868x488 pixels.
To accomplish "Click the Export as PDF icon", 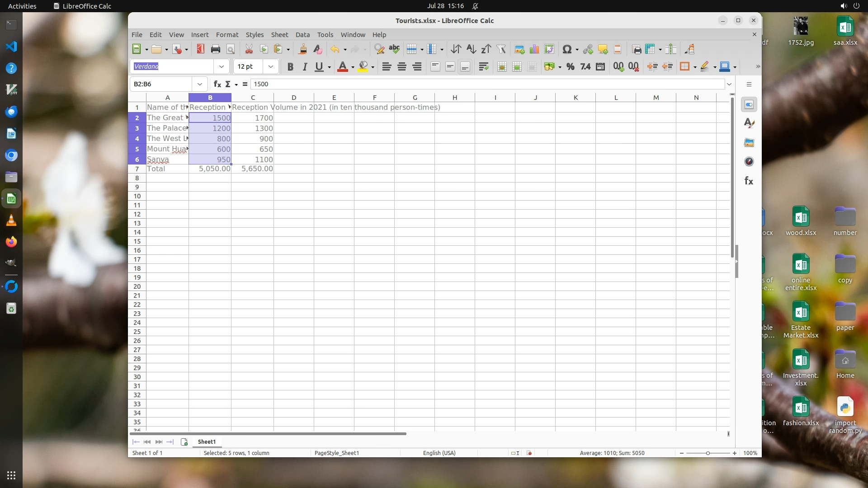I will pos(201,49).
